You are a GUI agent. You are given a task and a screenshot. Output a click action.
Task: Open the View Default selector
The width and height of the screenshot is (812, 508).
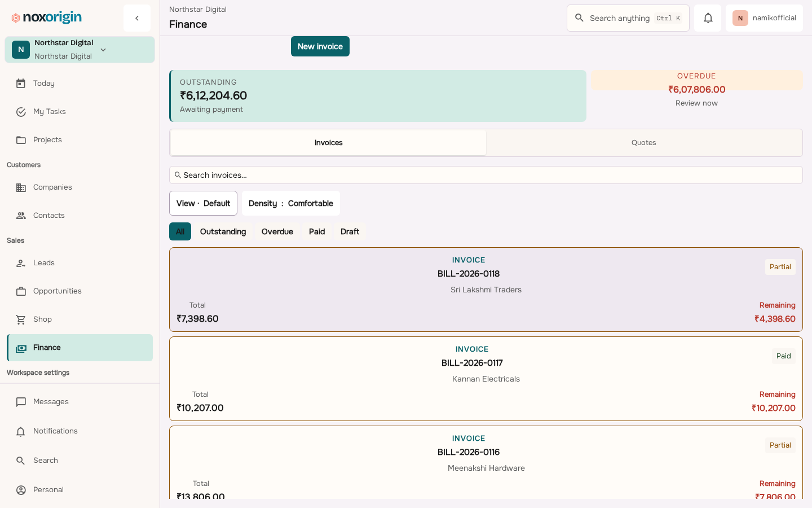[x=203, y=203]
